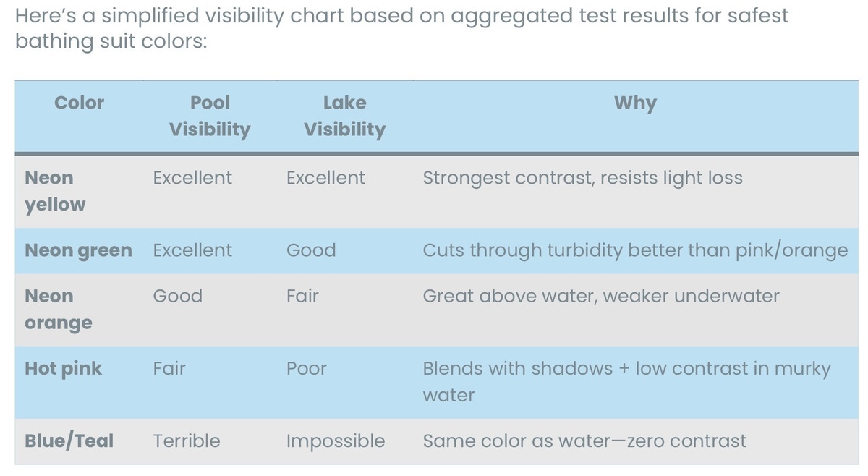
Task: Click "Same color as water—zero contrast" text
Action: point(584,441)
